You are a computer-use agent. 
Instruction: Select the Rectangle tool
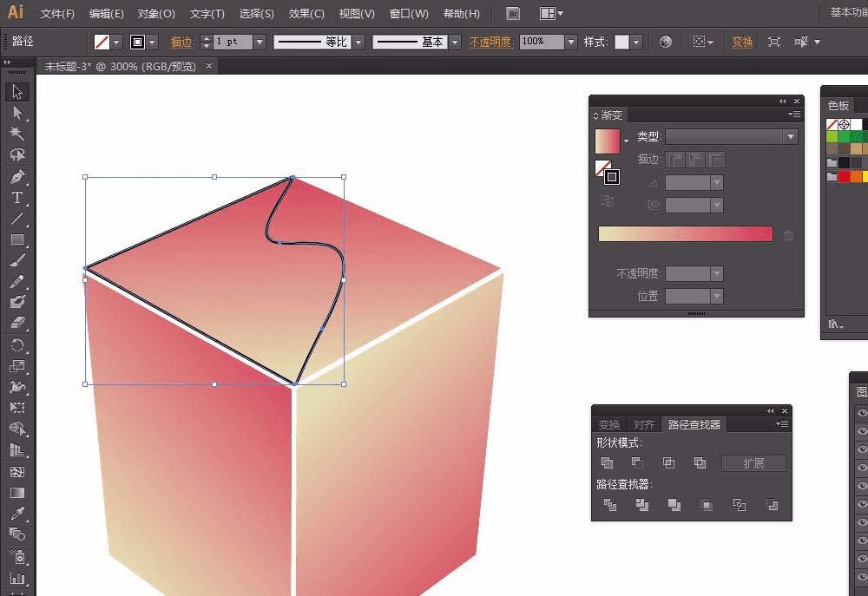pos(16,240)
